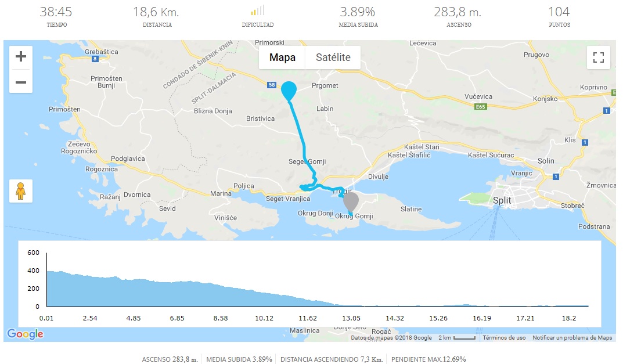Click the Split city label on the map
The width and height of the screenshot is (623, 364).
[x=502, y=201]
